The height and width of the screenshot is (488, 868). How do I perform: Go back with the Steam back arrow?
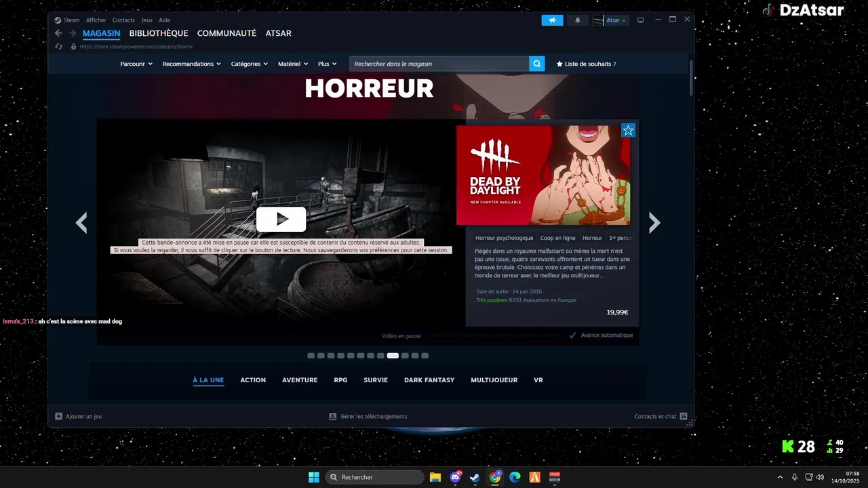point(58,33)
